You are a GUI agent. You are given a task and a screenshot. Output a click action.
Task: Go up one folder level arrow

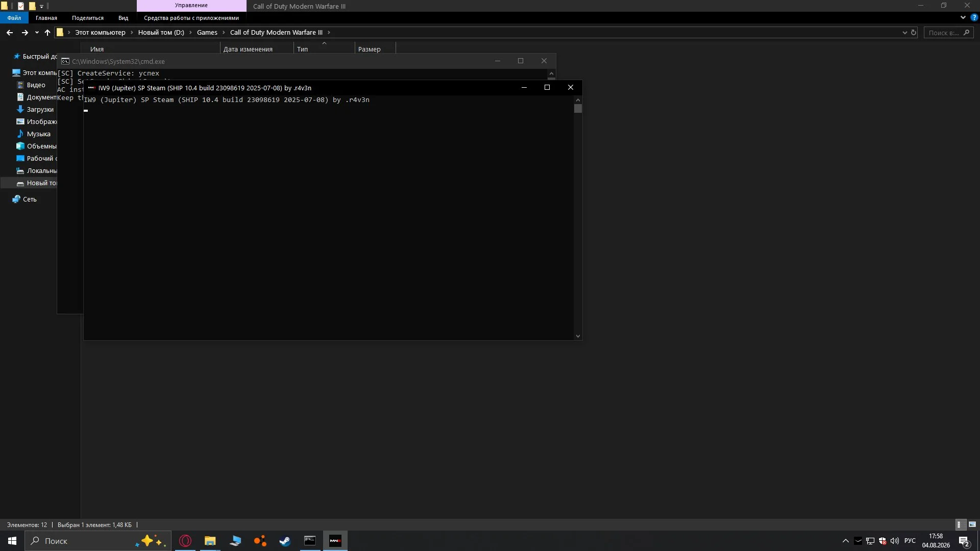tap(47, 32)
